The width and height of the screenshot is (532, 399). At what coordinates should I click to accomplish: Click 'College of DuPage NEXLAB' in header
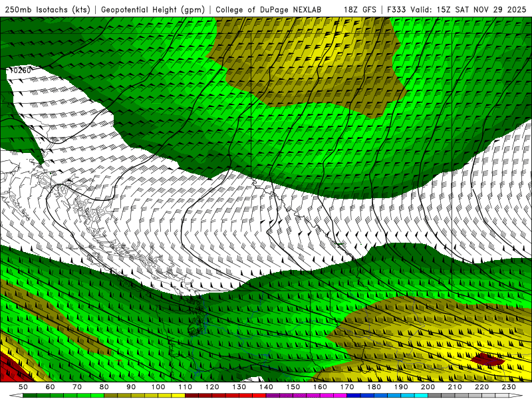click(269, 9)
